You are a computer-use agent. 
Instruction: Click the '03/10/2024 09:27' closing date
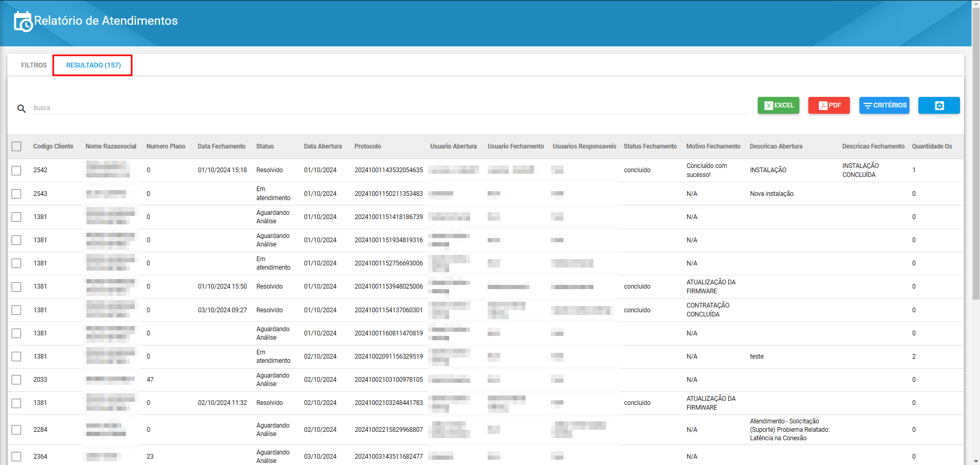[x=222, y=310]
